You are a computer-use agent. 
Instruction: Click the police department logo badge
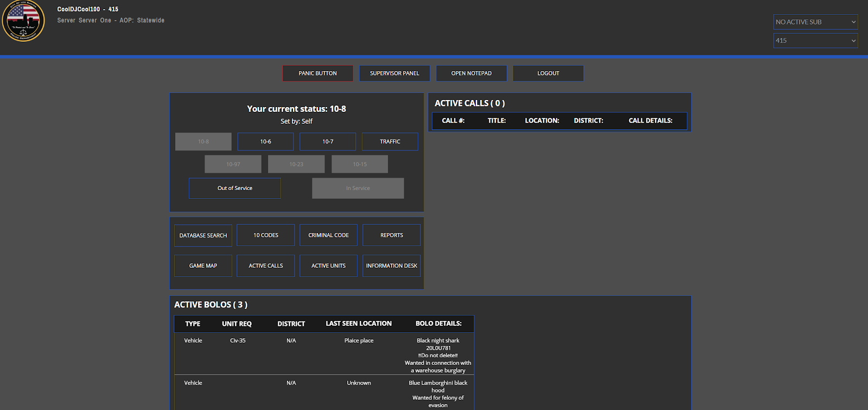[23, 22]
